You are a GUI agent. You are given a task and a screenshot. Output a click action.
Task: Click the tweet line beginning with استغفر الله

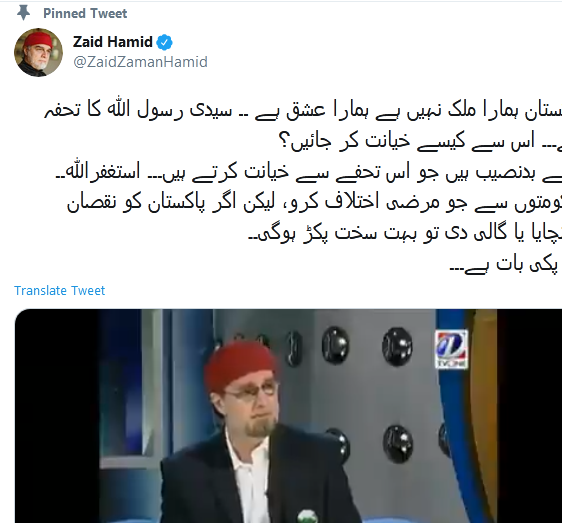click(308, 172)
